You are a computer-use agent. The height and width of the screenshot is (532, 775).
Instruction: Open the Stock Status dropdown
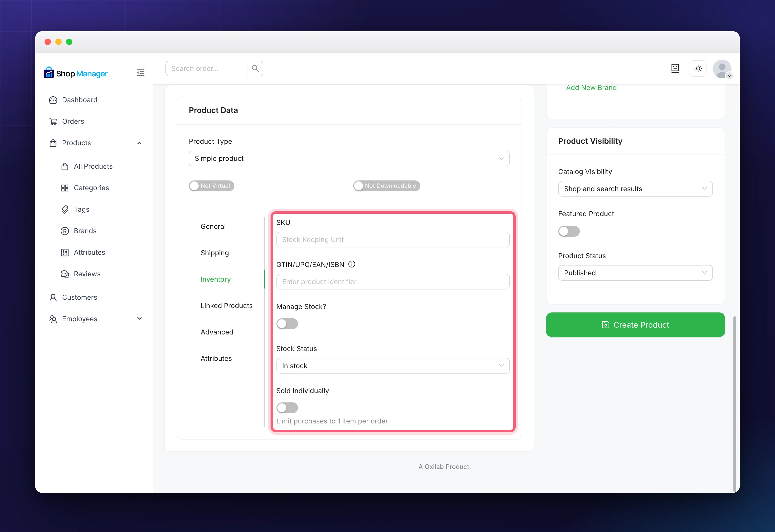(x=393, y=366)
